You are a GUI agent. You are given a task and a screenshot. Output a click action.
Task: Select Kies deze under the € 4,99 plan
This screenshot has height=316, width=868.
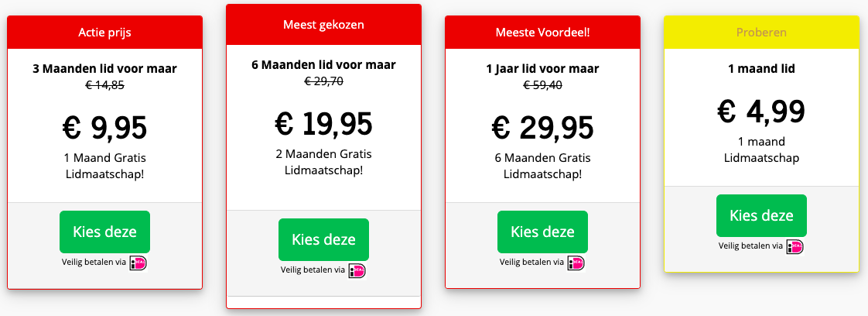tap(762, 215)
